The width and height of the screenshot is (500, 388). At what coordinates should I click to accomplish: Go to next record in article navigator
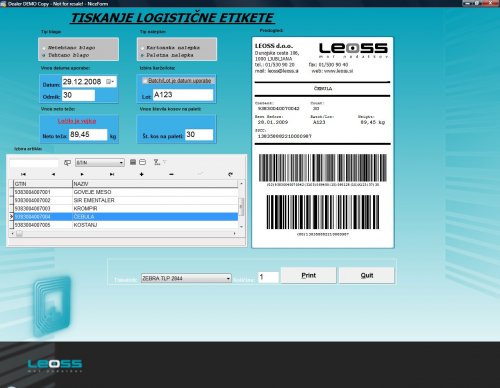pyautogui.click(x=82, y=174)
